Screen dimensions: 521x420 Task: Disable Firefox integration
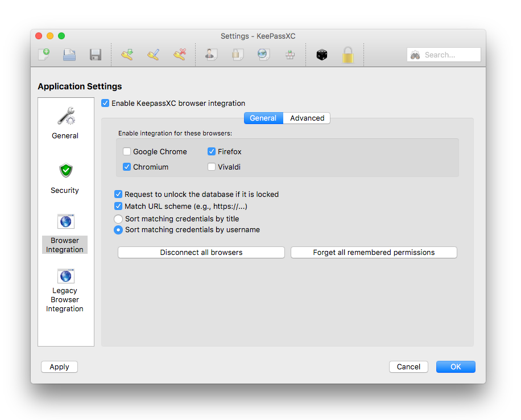point(212,151)
